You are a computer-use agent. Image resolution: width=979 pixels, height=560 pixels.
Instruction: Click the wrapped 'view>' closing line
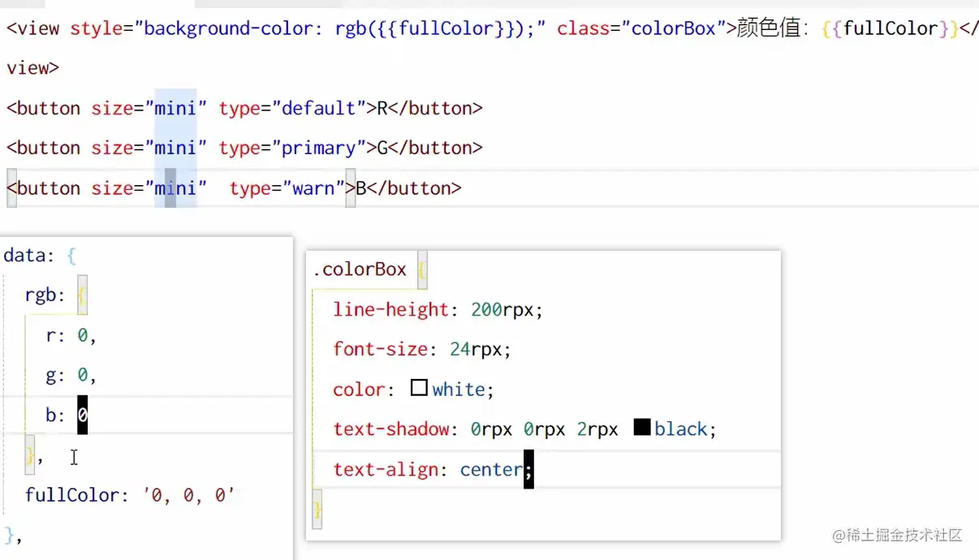click(32, 68)
